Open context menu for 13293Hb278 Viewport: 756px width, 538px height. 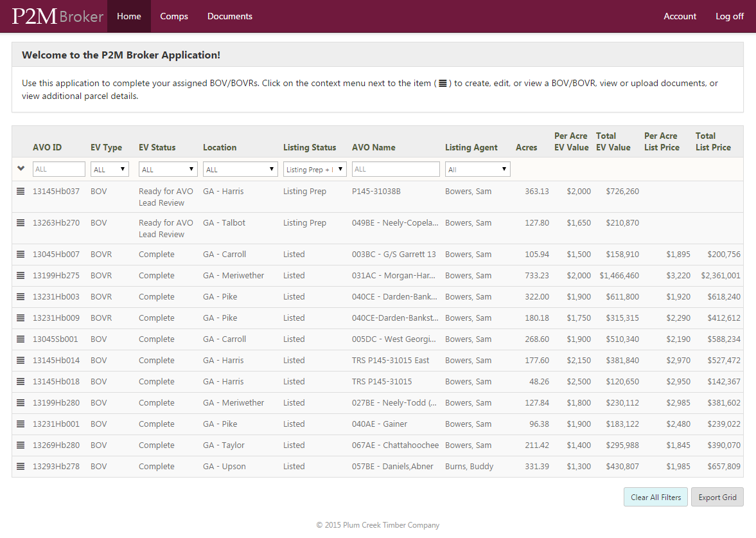[x=21, y=467]
